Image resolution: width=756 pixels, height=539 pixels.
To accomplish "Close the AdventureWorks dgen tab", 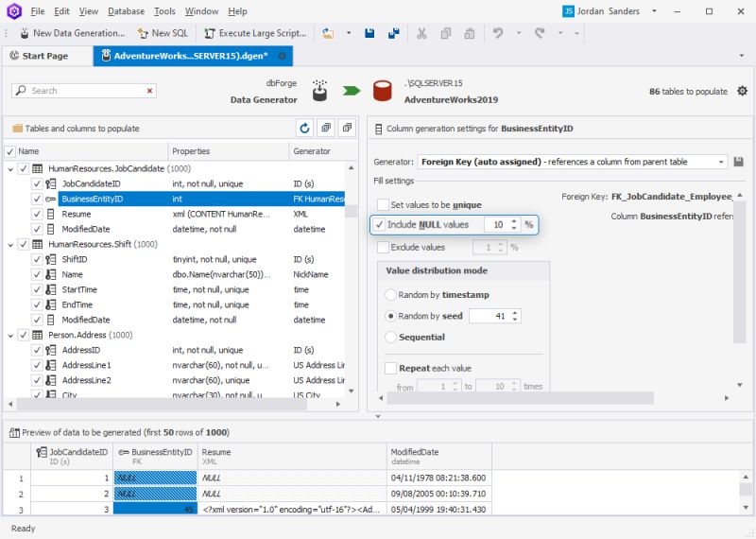I will 282,56.
